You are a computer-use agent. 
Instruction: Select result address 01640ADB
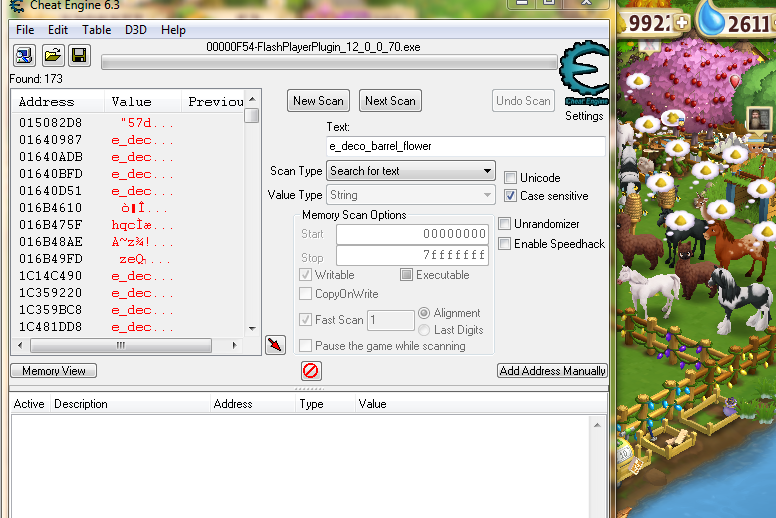pos(50,157)
